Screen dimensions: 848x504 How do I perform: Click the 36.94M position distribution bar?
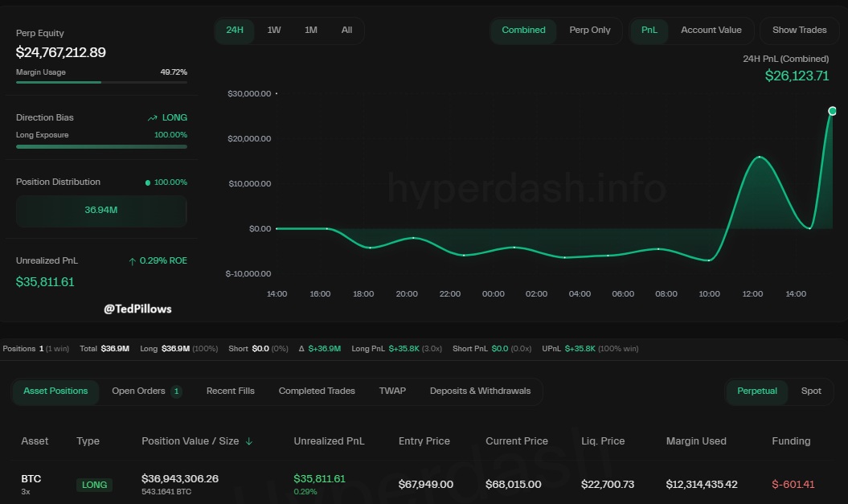point(101,211)
